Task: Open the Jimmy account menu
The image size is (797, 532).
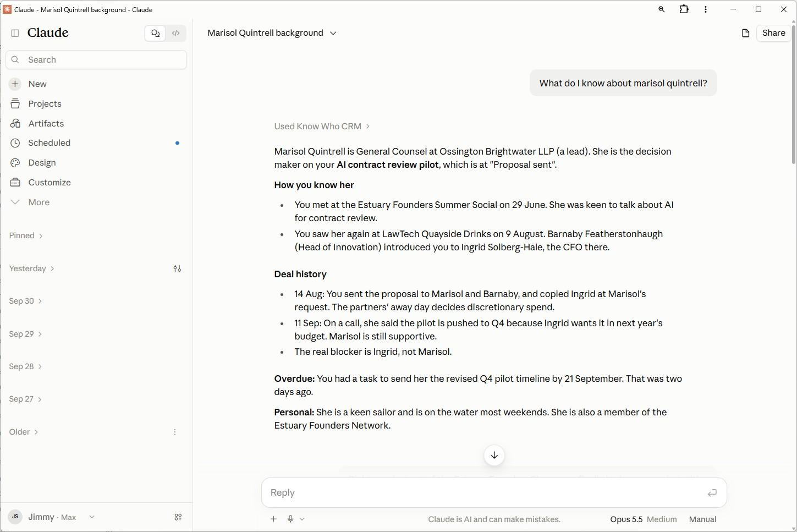Action: (52, 517)
